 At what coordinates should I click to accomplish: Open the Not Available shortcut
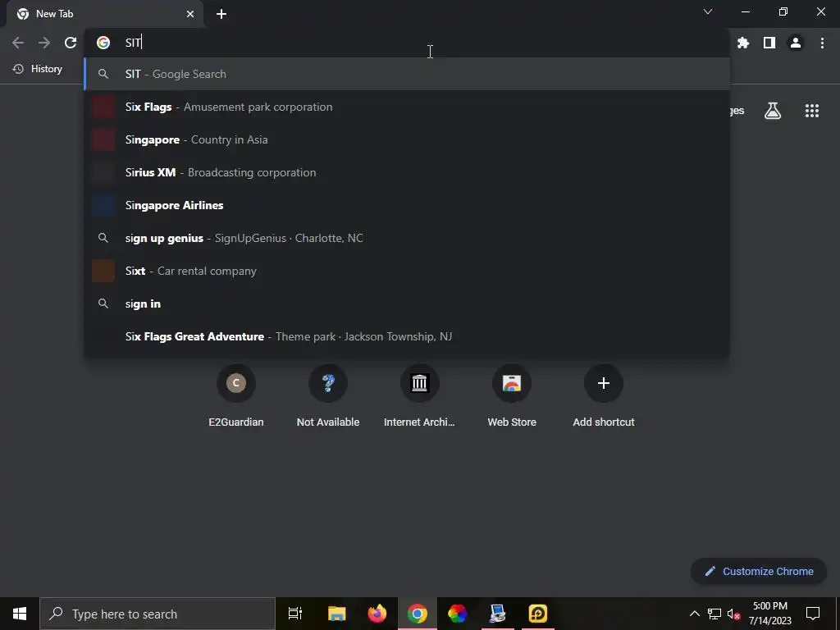coord(328,396)
